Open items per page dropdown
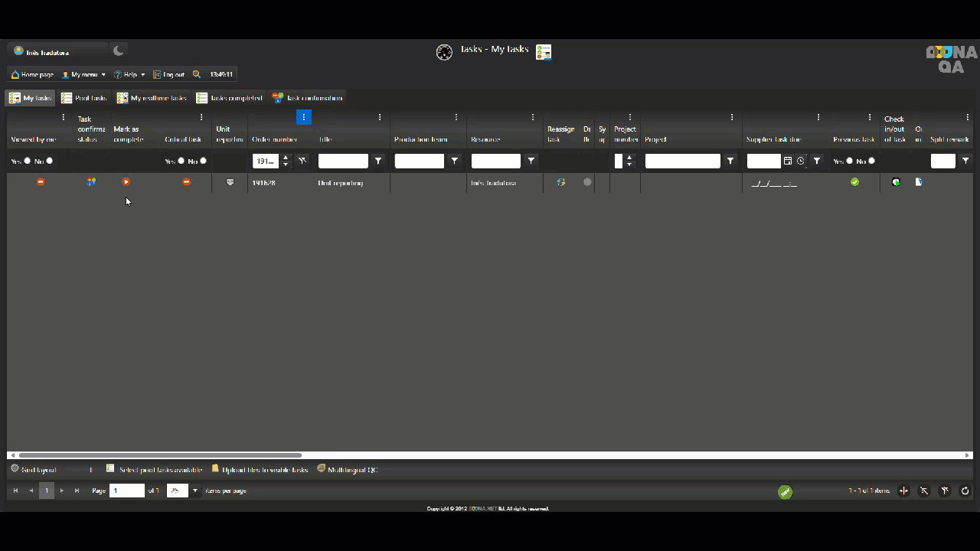The image size is (980, 551). pyautogui.click(x=195, y=491)
